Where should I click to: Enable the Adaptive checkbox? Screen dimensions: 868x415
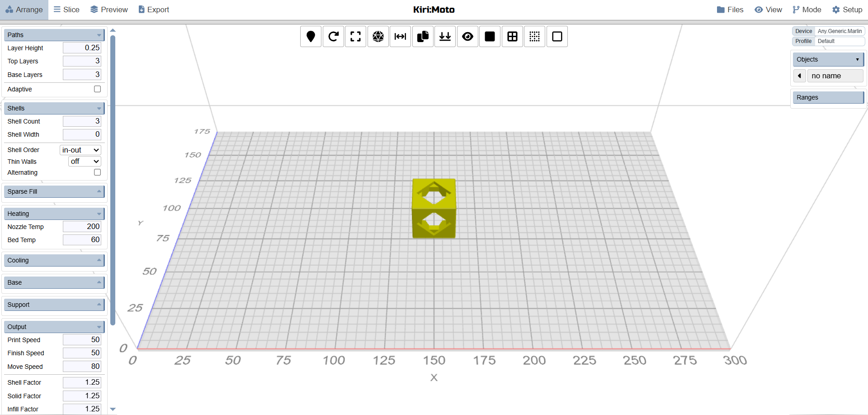pos(97,89)
